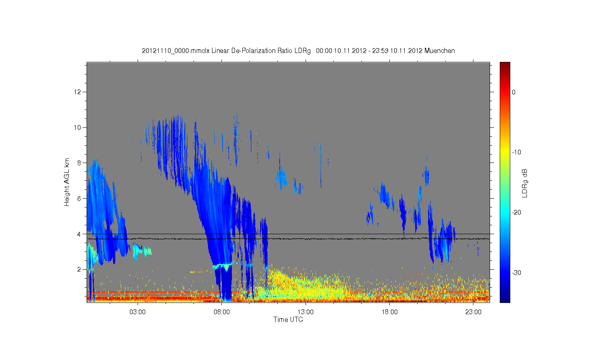Click the 08:00 time tick label
The image size is (607, 364).
pos(222,312)
